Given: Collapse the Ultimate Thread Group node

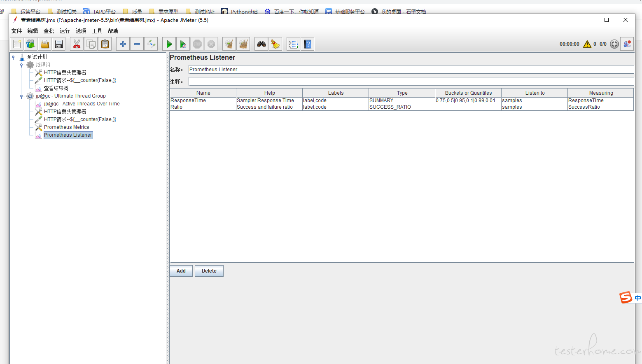Looking at the screenshot, I should (x=22, y=96).
